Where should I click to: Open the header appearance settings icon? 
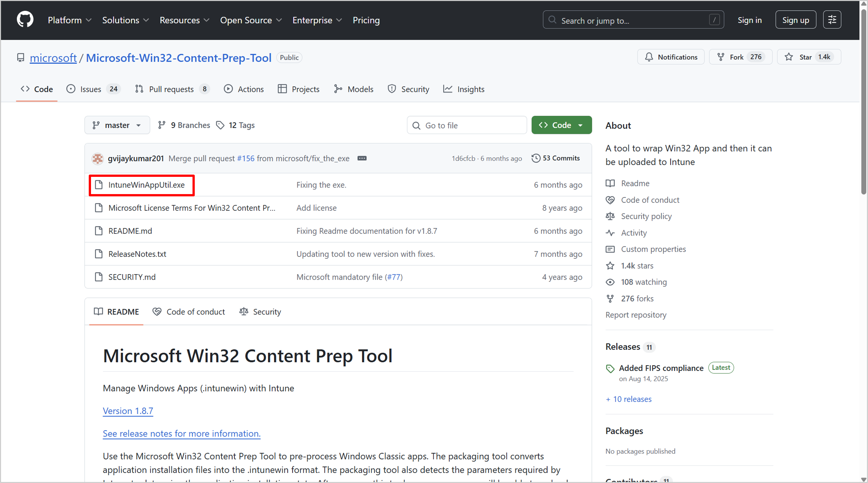tap(831, 20)
